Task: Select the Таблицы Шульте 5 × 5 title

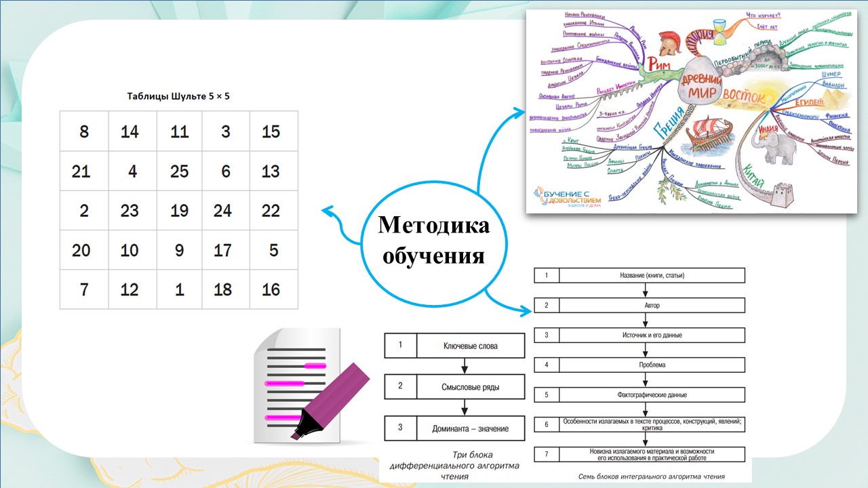Action: pyautogui.click(x=178, y=96)
